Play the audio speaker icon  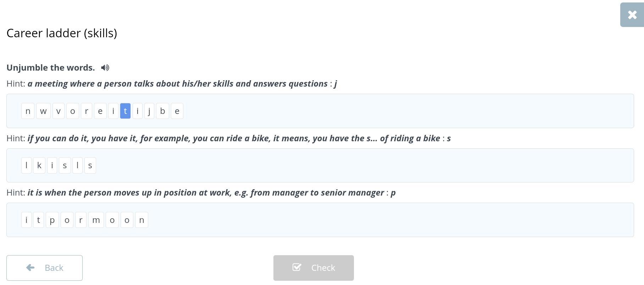point(105,68)
